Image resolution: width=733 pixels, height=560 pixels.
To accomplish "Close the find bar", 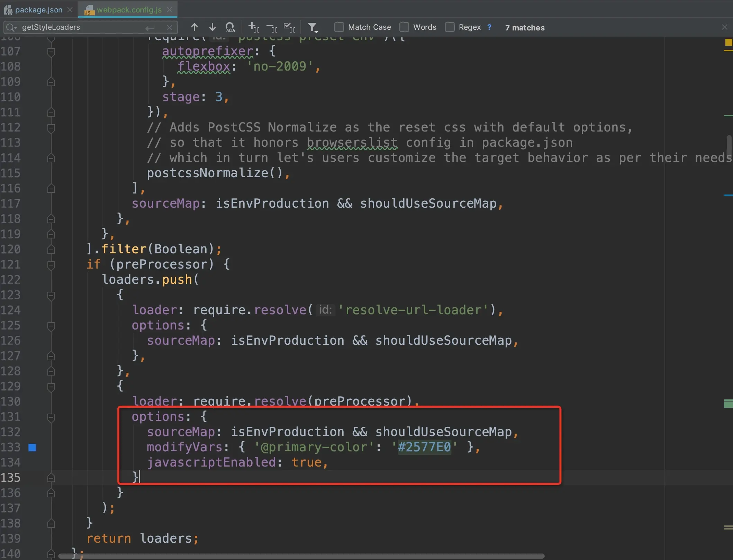I will [724, 27].
